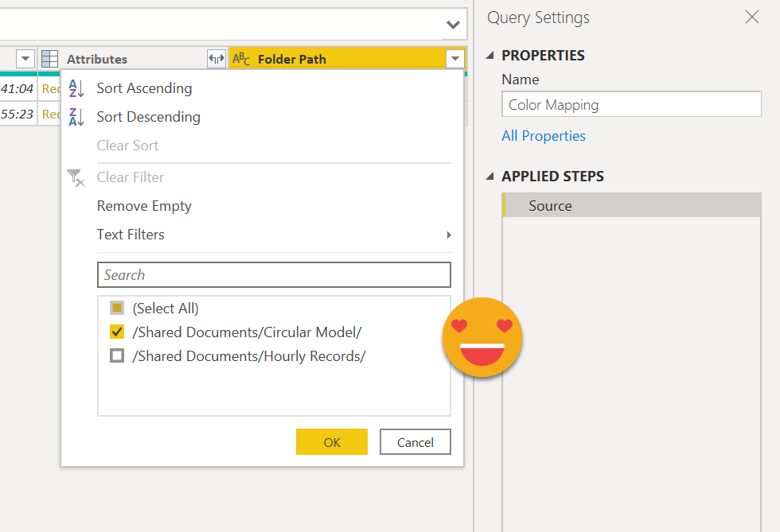
Task: Toggle the (Select All) checkbox
Action: [x=117, y=308]
